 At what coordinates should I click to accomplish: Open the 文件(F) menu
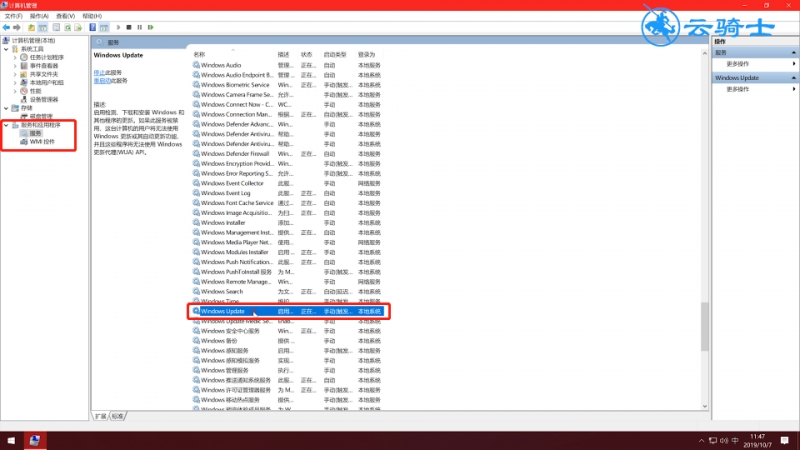(14, 16)
